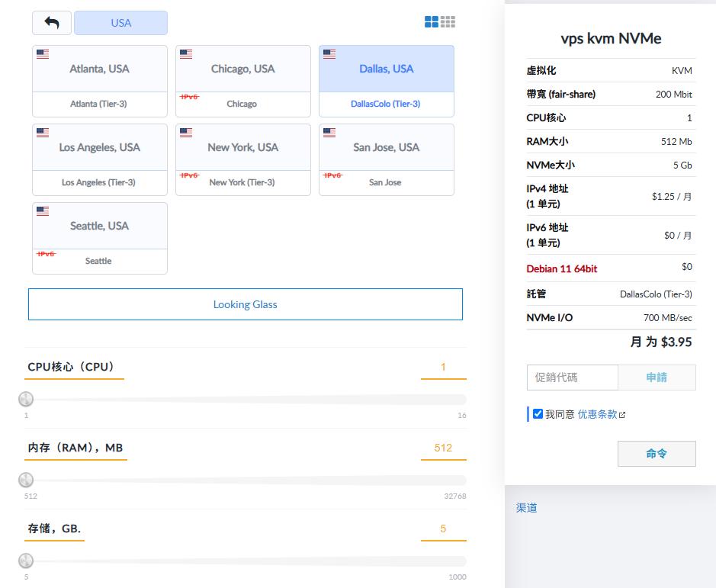Click the external link icon beside 优惠条款
The height and width of the screenshot is (588, 716).
pyautogui.click(x=622, y=415)
